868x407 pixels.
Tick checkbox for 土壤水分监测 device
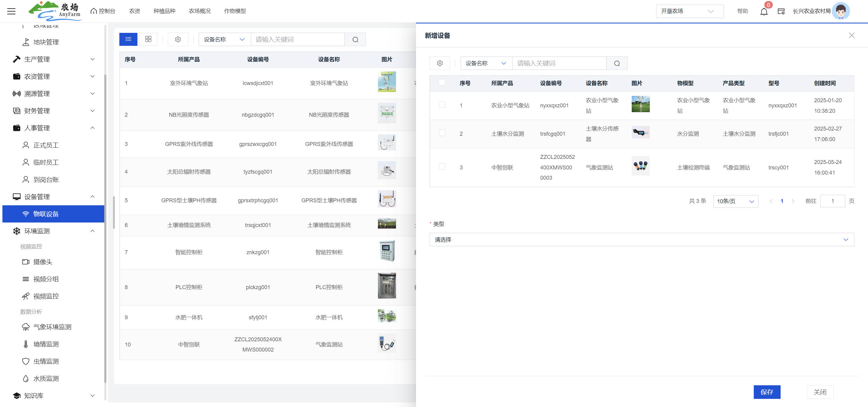pos(442,133)
